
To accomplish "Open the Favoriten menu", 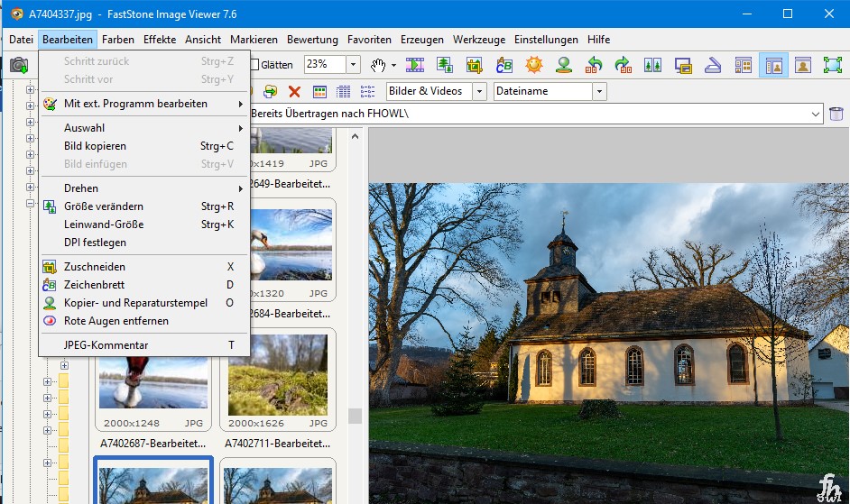I will pos(369,40).
